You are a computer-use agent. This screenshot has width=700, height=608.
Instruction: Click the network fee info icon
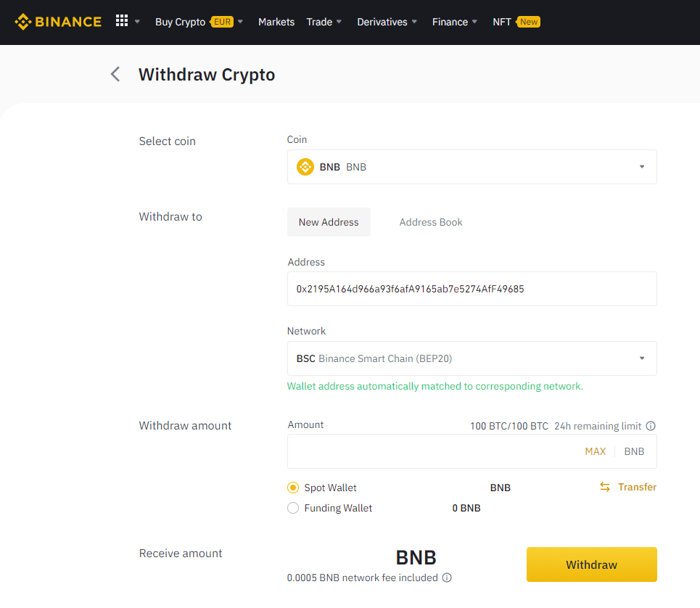[x=447, y=578]
